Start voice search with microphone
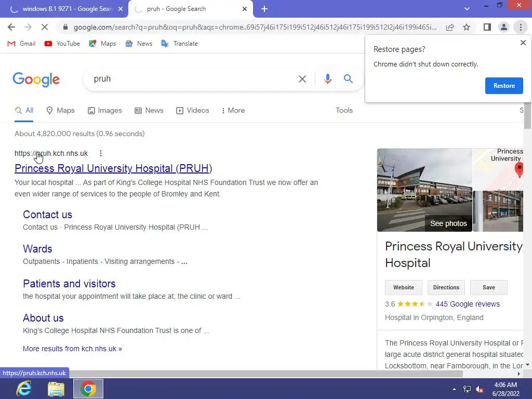The height and width of the screenshot is (399, 532). [327, 79]
